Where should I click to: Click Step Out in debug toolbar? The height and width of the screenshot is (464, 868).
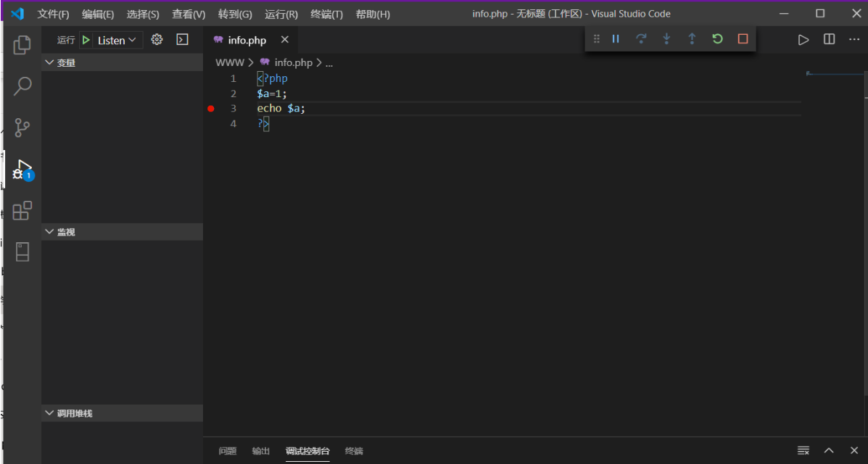pos(692,38)
